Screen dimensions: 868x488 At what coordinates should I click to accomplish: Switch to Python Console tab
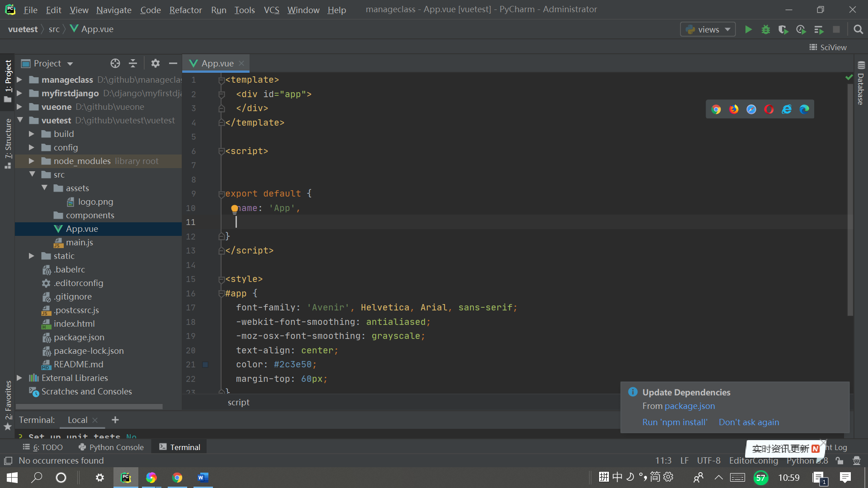(x=111, y=447)
